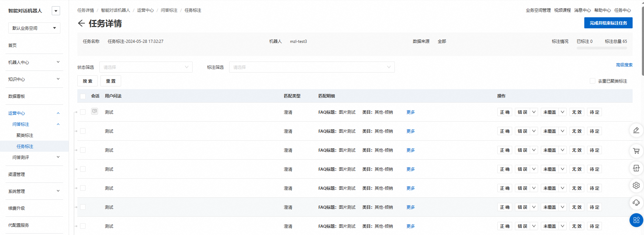Screen dimensions: 644x235
Task: Open 消息中心 in the top bar
Action: point(583,10)
